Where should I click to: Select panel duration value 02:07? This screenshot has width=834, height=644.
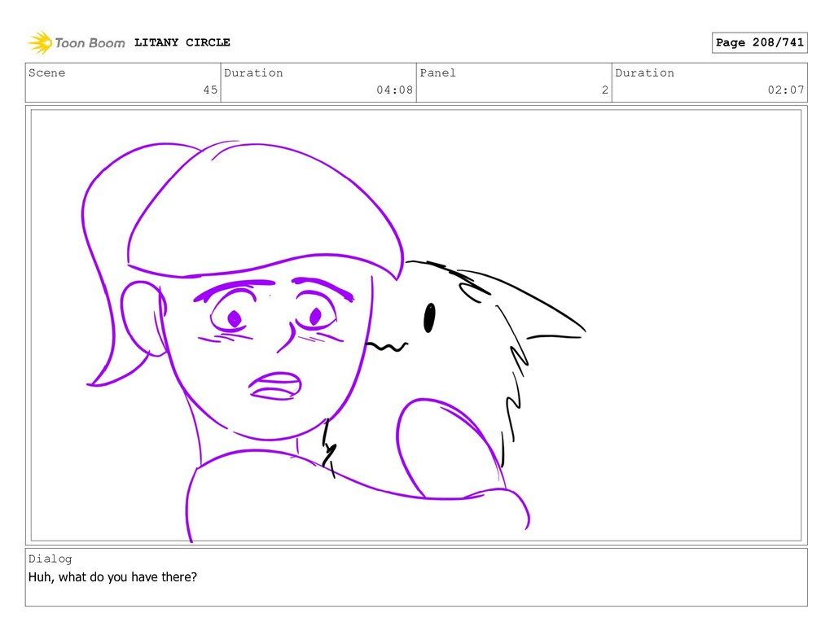point(786,90)
